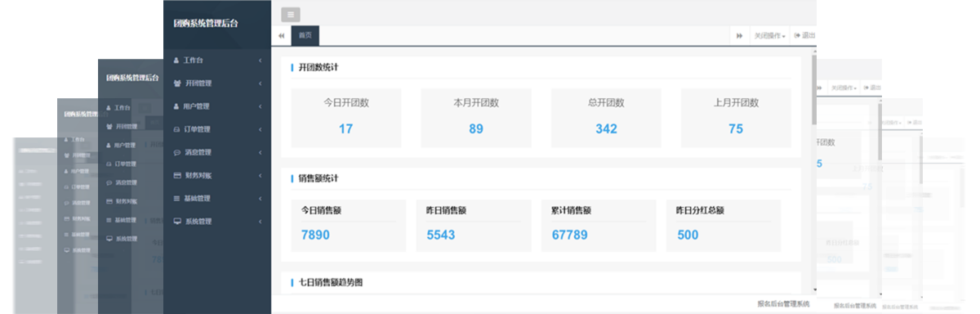980x314 pixels.
Task: Click the 总开团数 card showing 342
Action: tap(606, 118)
